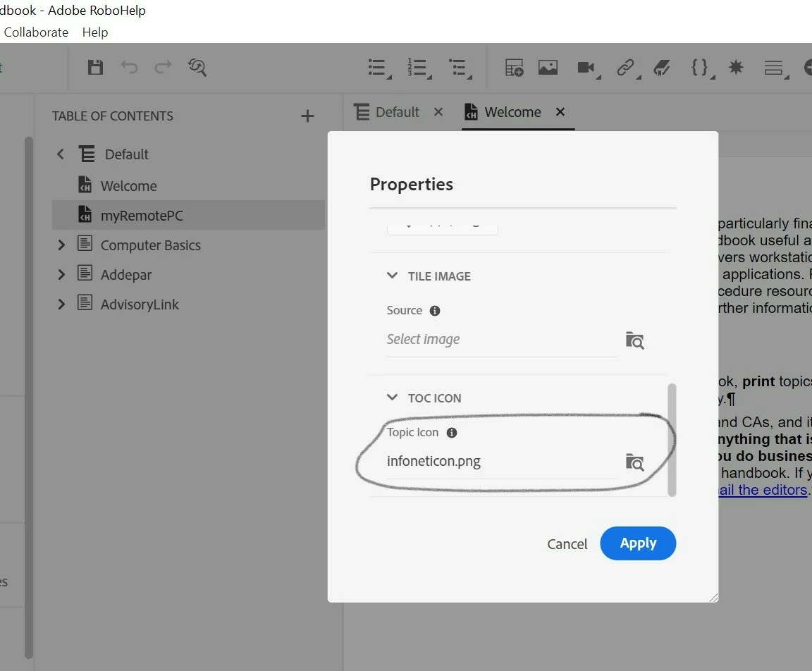The width and height of the screenshot is (812, 671).
Task: Insert numbered list from toolbar
Action: click(419, 68)
